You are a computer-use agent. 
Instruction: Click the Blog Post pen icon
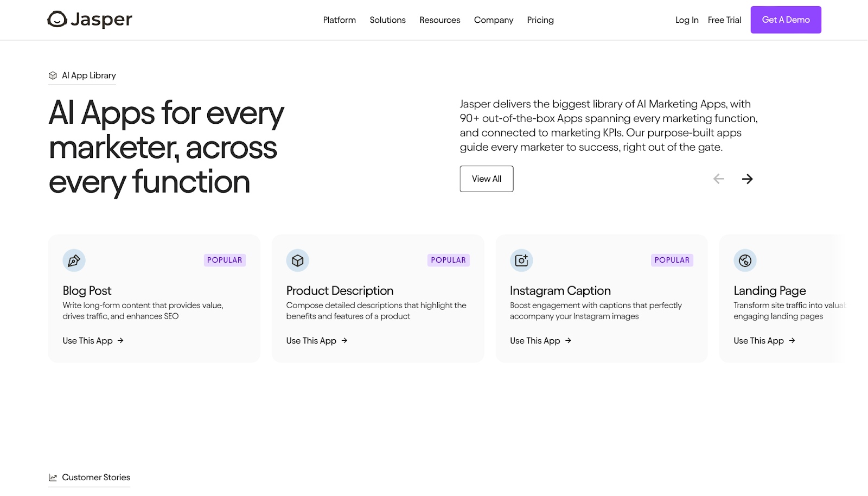click(x=74, y=260)
